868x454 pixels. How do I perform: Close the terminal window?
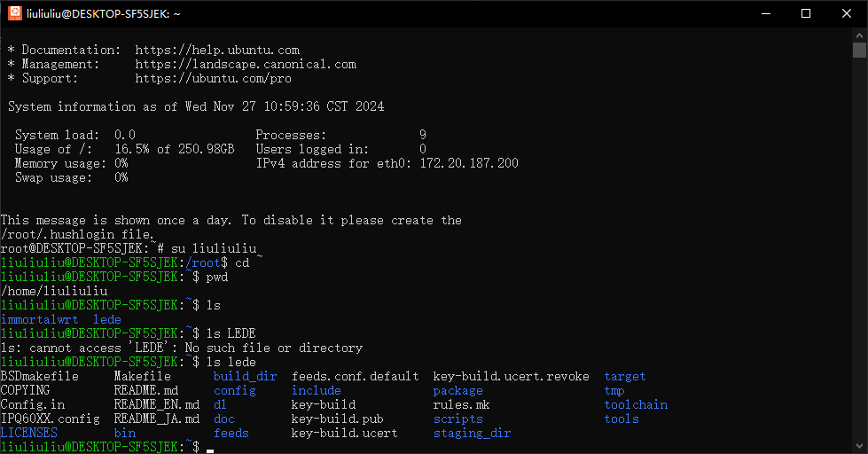pos(847,13)
